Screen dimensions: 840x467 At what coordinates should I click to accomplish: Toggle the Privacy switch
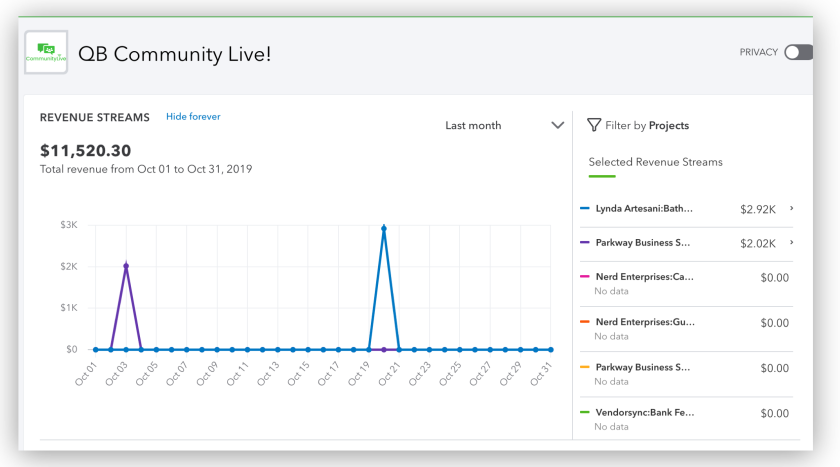point(798,52)
